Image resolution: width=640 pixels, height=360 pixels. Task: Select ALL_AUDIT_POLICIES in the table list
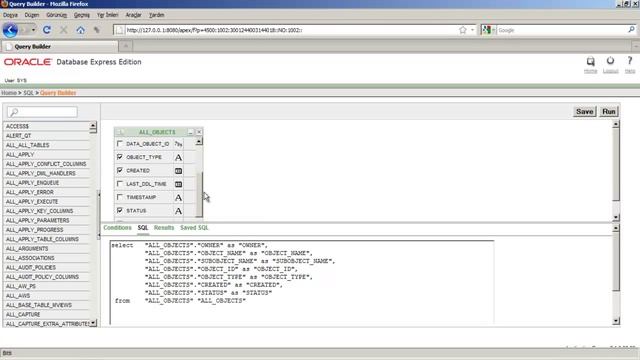pos(46,267)
